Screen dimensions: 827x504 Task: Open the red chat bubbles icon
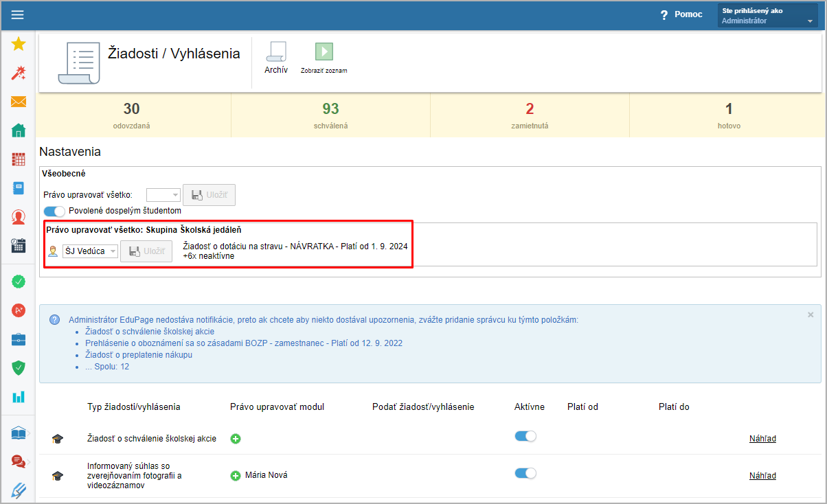coord(19,461)
